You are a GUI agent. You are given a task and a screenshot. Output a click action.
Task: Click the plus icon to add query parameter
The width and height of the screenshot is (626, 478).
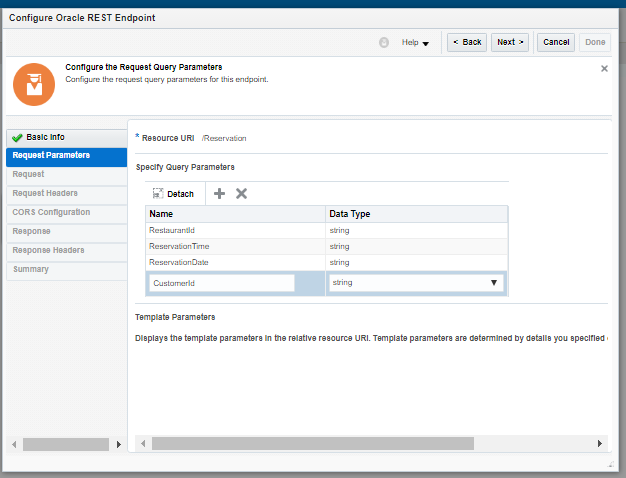(x=219, y=194)
